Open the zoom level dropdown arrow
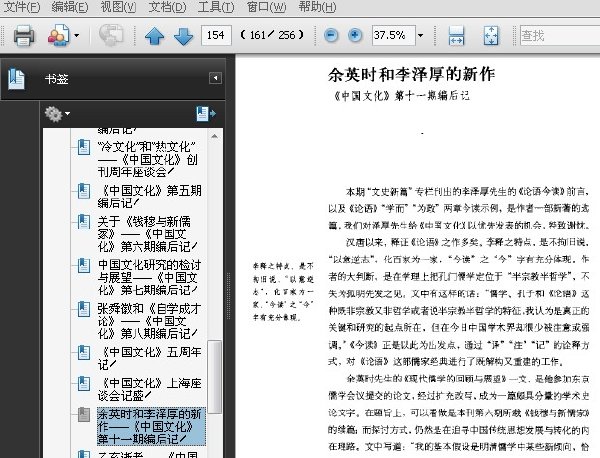The height and width of the screenshot is (458, 600). pyautogui.click(x=421, y=36)
